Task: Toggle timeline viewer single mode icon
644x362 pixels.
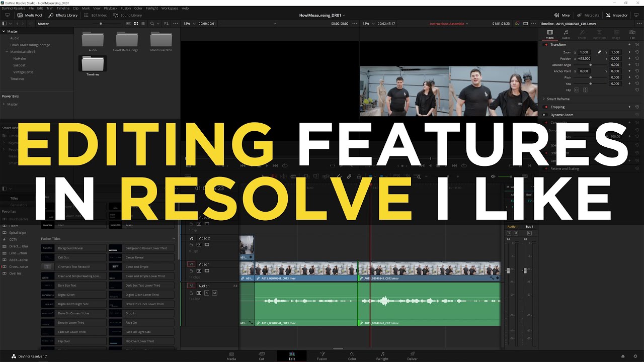Action: 526,24
